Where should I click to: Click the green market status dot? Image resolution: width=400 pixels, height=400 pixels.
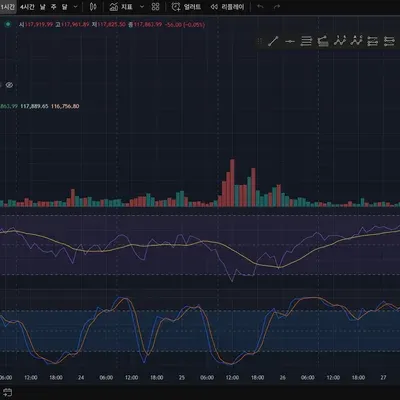point(8,24)
